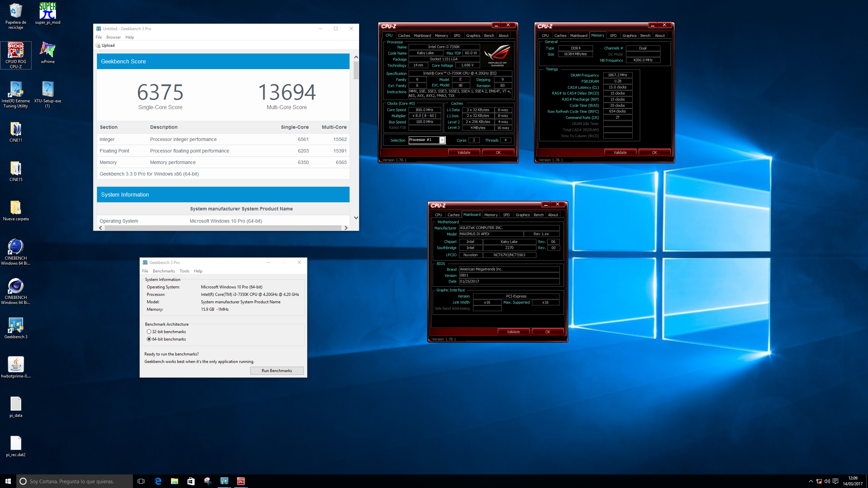868x488 pixels.
Task: Click the scroll down arrow in Geekbench results
Action: (x=356, y=218)
